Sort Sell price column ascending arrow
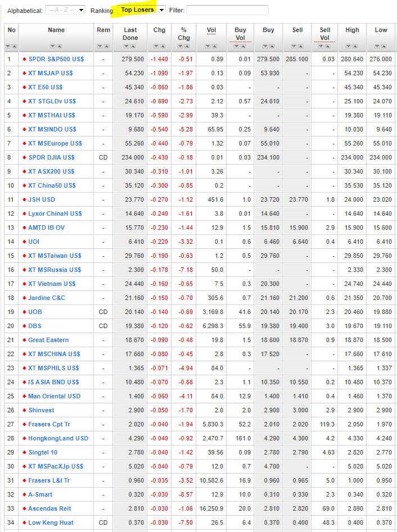 [x=300, y=47]
